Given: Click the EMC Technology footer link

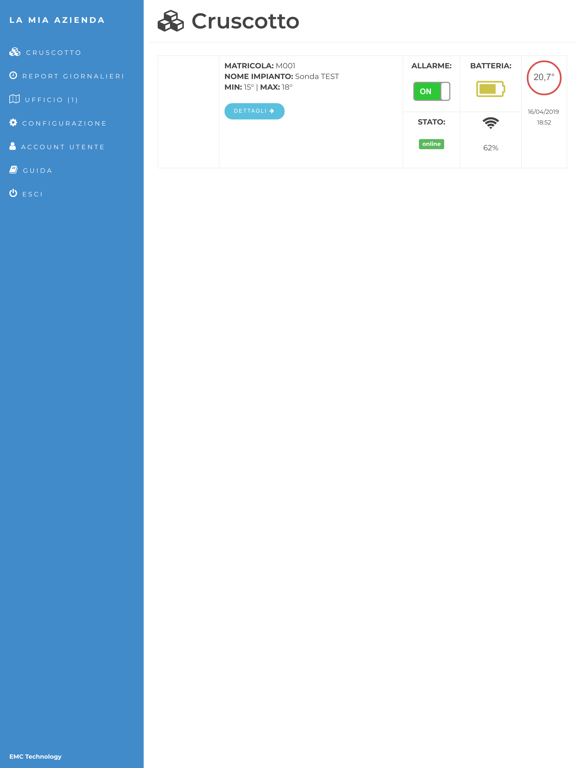Looking at the screenshot, I should 35,756.
